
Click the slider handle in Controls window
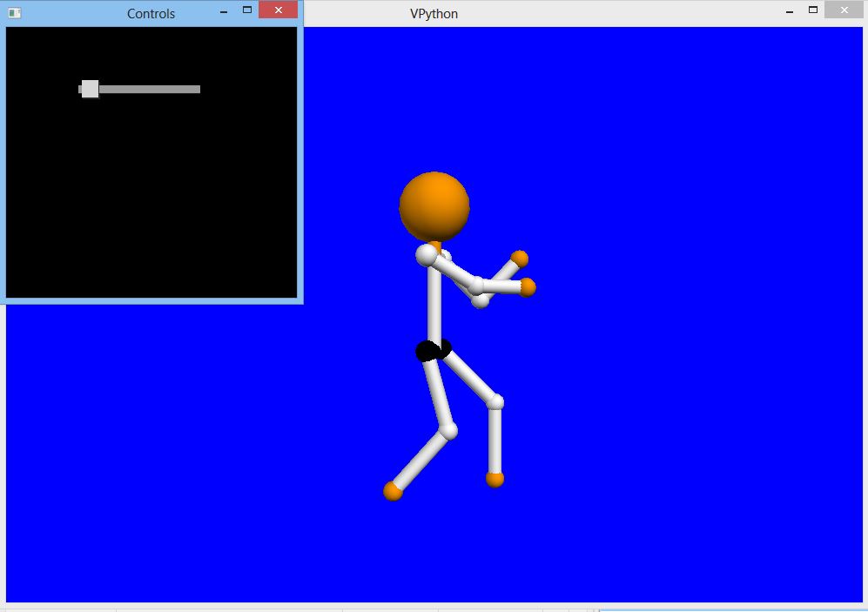pos(90,89)
